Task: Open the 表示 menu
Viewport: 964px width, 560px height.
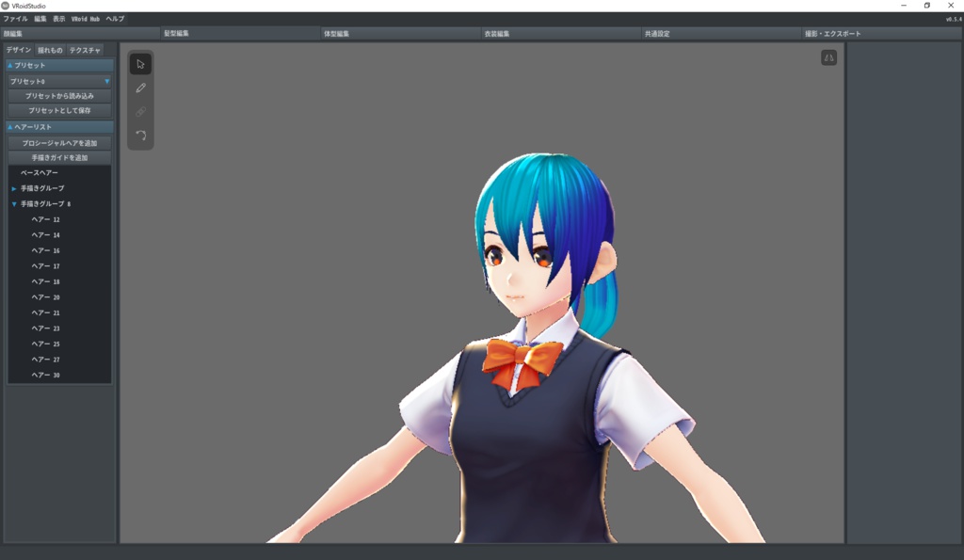Action: (59, 19)
